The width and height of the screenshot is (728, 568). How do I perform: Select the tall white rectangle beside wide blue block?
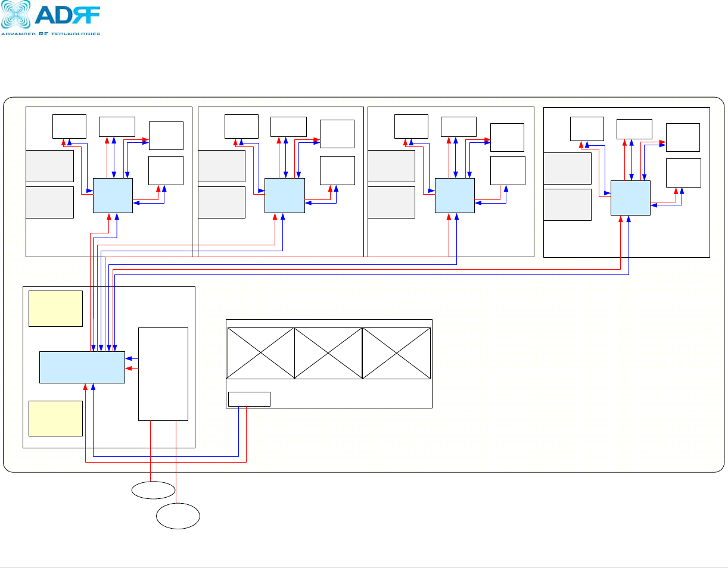coord(163,374)
